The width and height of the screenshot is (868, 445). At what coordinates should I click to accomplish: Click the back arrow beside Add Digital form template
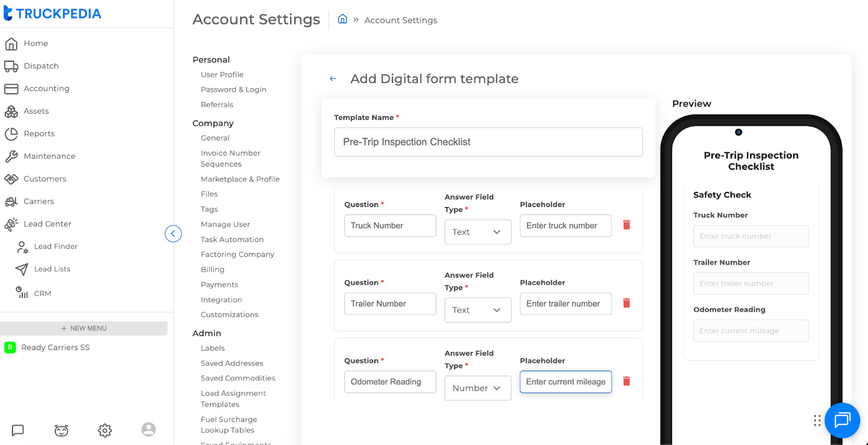coord(333,79)
